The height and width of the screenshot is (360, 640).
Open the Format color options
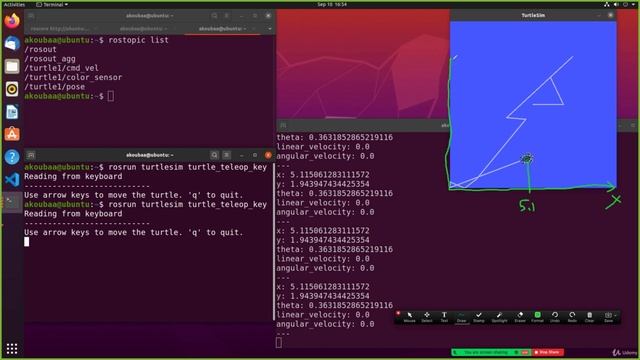coord(538,317)
